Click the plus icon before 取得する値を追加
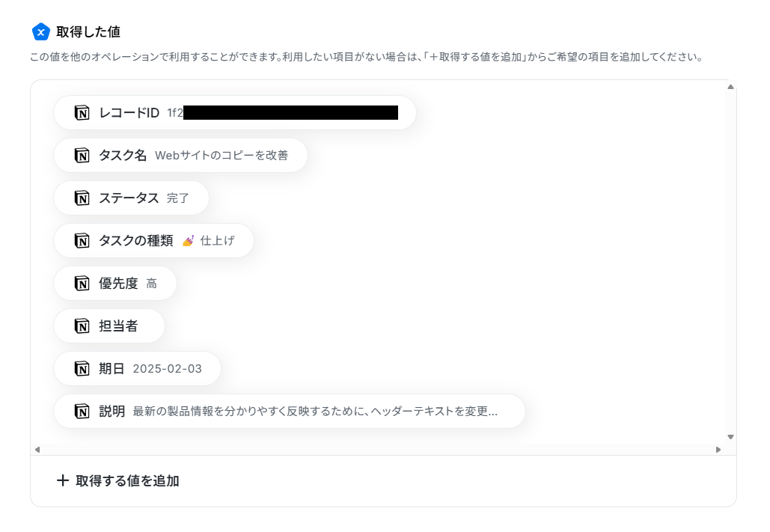 (x=62, y=480)
